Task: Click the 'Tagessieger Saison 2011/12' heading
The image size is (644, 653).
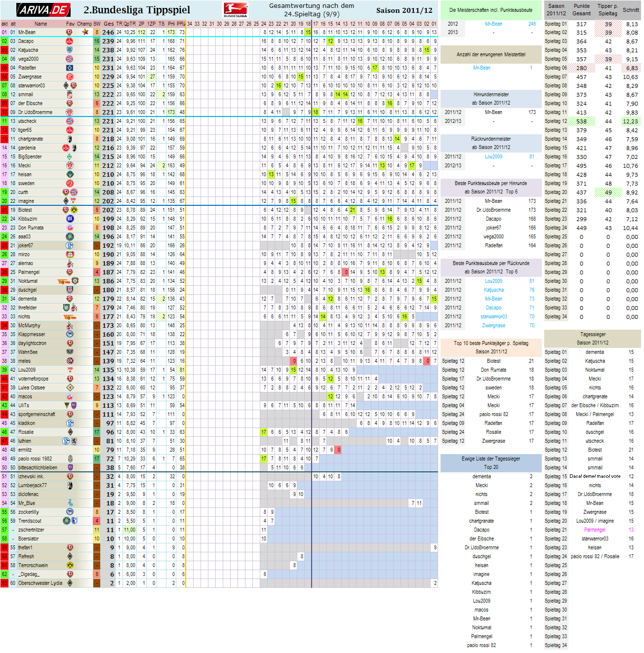Action: [x=593, y=339]
